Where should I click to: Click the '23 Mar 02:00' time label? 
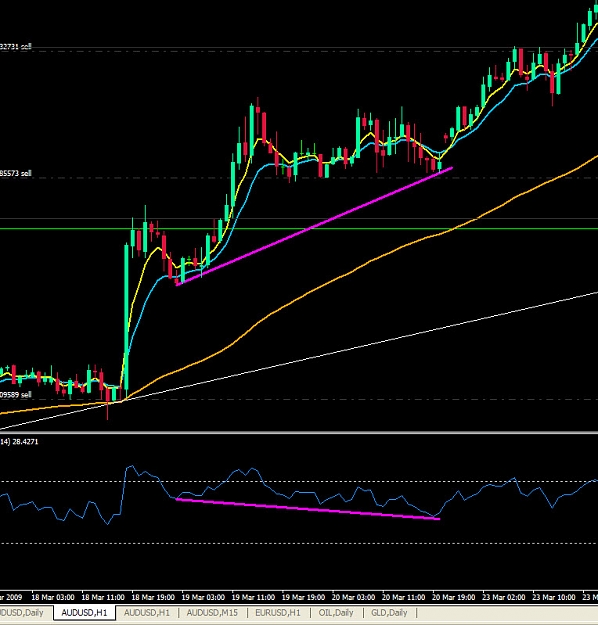tap(504, 597)
